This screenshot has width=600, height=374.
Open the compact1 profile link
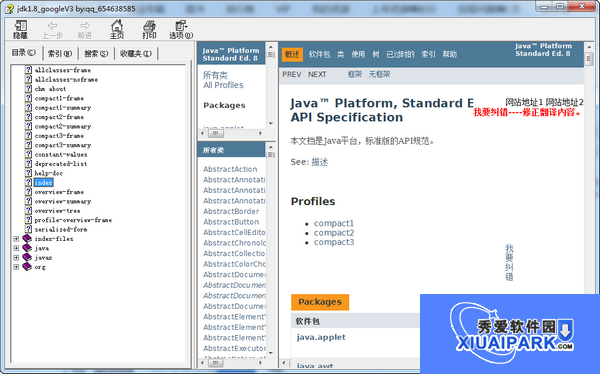tap(334, 223)
